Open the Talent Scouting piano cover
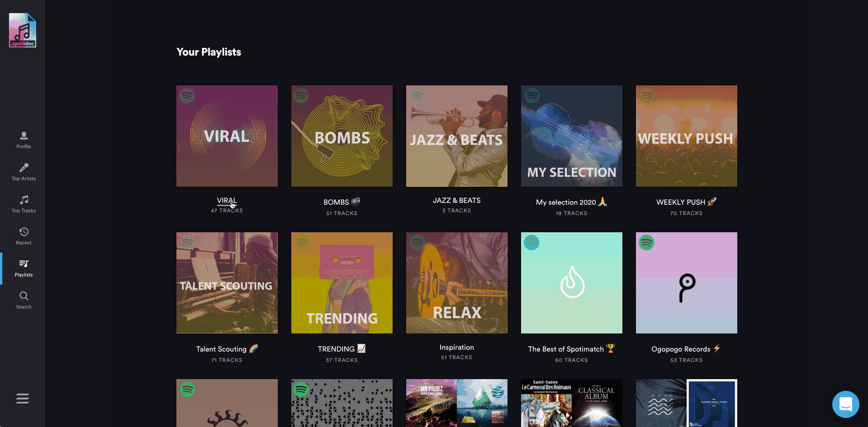The width and height of the screenshot is (868, 427). point(227,283)
